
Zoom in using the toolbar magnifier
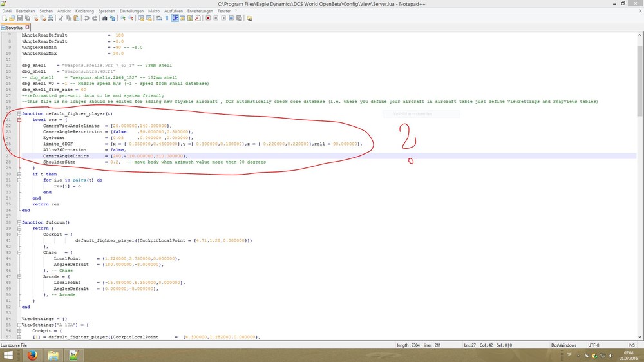pyautogui.click(x=122, y=18)
